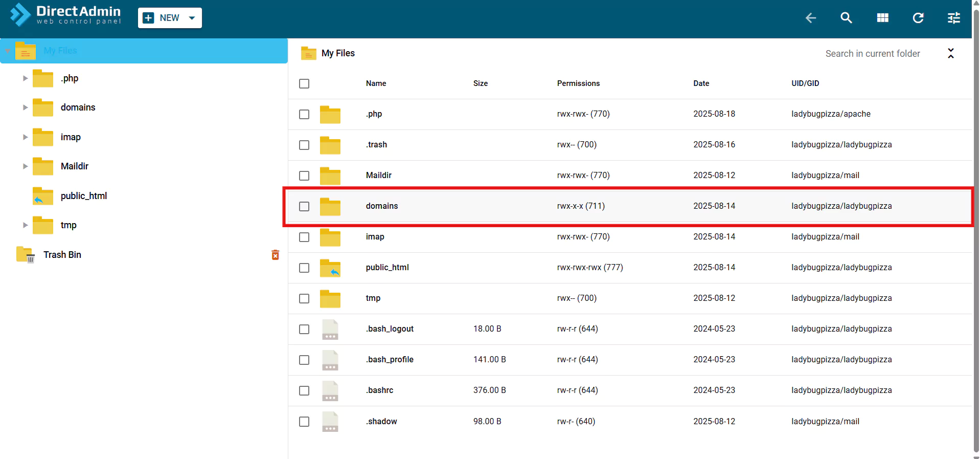The image size is (980, 459).
Task: Click the imap folder icon in file list
Action: tap(330, 237)
